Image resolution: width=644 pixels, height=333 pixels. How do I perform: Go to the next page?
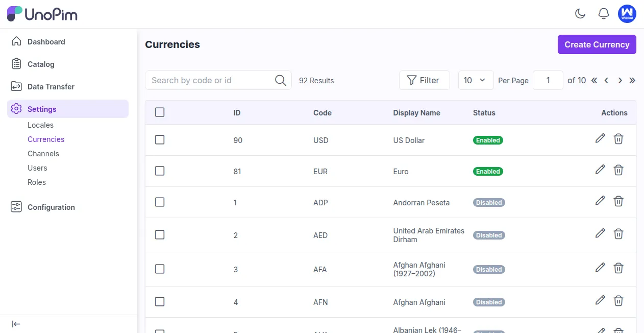pos(620,80)
